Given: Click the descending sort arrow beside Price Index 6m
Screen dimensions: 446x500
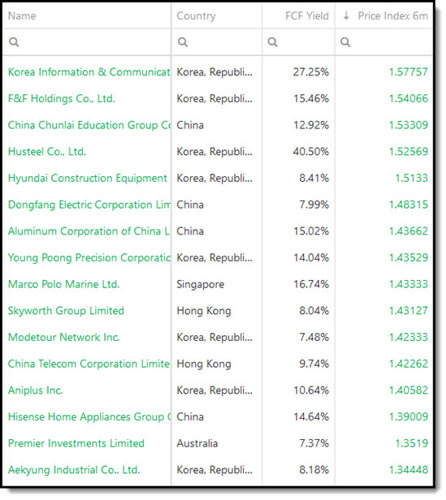Looking at the screenshot, I should click(346, 15).
